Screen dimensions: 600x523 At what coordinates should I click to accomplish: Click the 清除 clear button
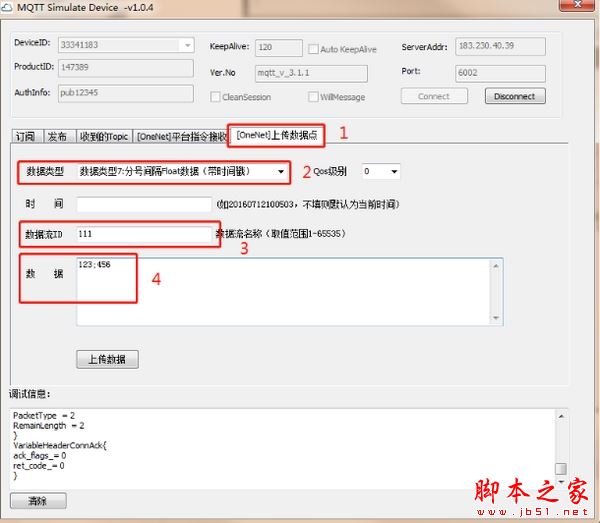38,501
